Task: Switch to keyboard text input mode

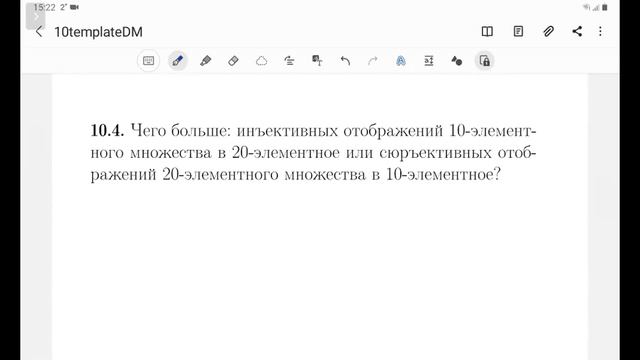Action: pos(148,61)
